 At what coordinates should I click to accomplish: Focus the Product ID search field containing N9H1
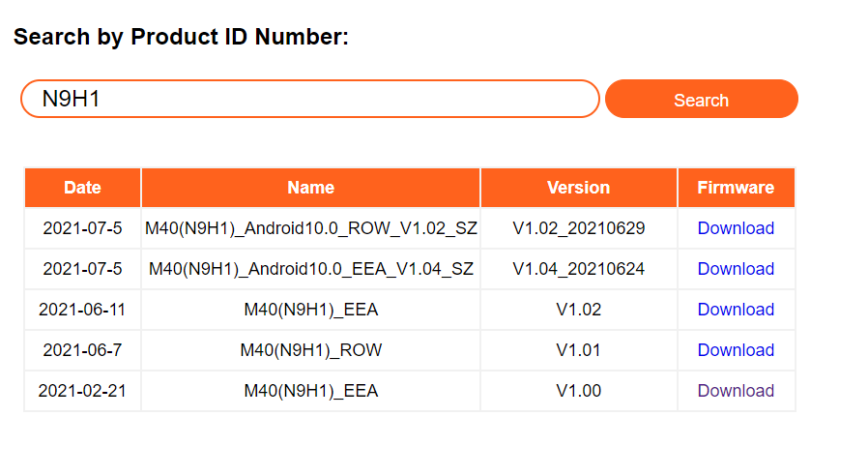point(310,99)
